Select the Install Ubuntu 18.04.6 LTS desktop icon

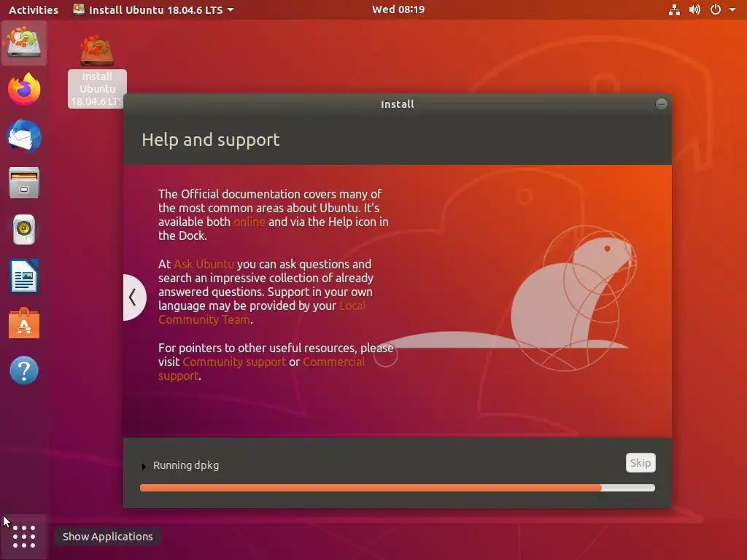(x=97, y=71)
